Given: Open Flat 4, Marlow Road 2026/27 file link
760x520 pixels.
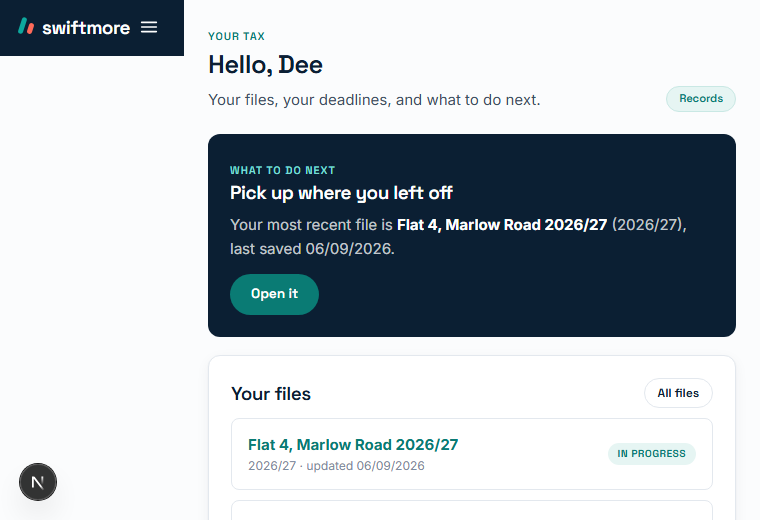Looking at the screenshot, I should (x=353, y=444).
